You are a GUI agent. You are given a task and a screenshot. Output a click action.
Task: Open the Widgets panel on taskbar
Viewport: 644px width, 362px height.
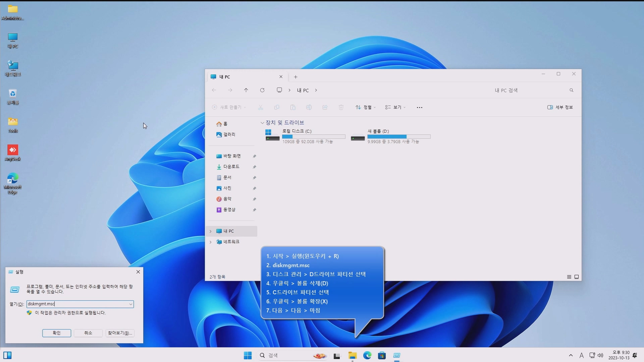[x=7, y=355]
